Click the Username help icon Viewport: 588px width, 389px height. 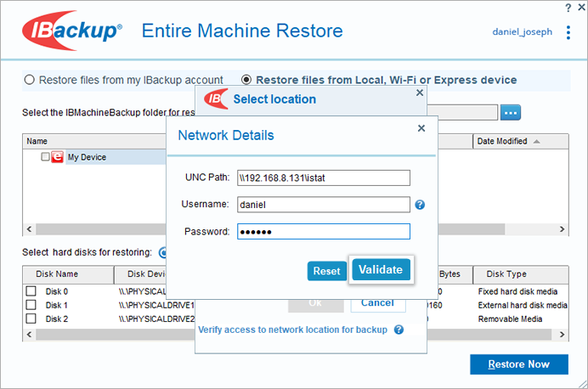pyautogui.click(x=420, y=205)
